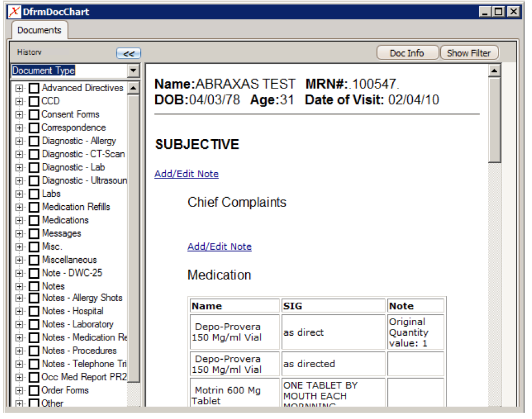This screenshot has width=532, height=419.
Task: Close the DfrmDocChart window
Action: (514, 12)
